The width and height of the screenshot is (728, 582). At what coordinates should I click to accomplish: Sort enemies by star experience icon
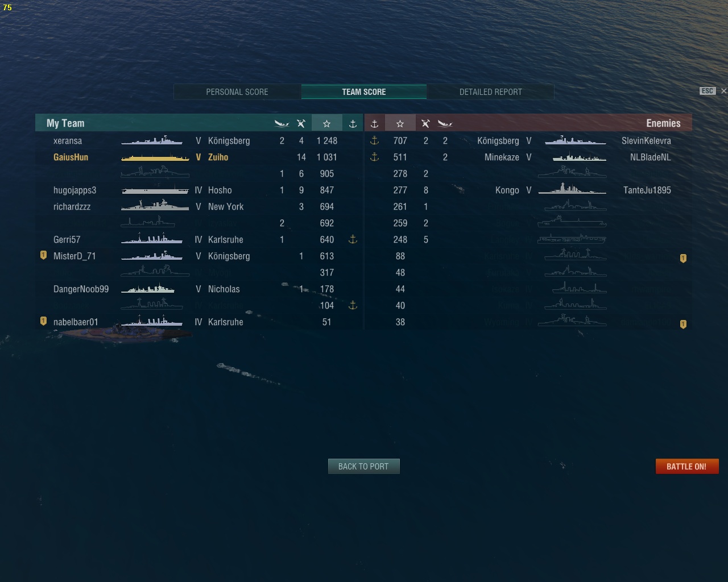point(400,123)
